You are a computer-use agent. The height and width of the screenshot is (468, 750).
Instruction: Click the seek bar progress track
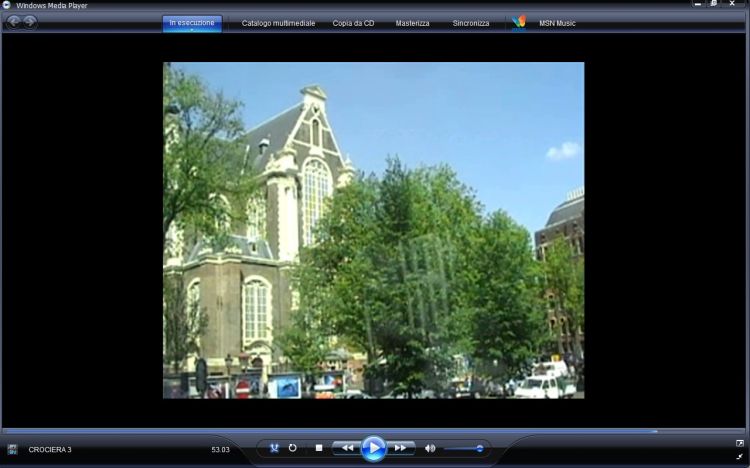tap(374, 431)
